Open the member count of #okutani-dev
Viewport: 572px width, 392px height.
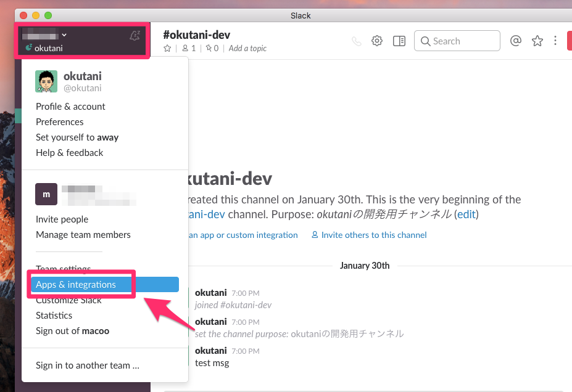(x=189, y=48)
